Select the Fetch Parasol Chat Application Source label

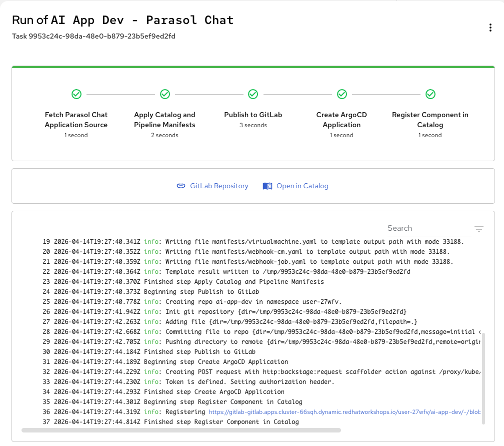coord(76,120)
